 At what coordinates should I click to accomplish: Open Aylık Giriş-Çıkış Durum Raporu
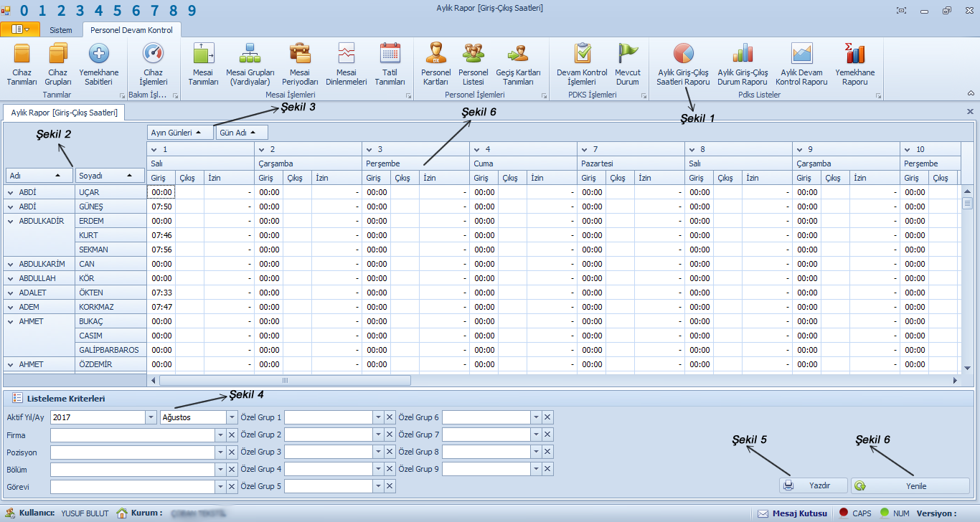click(x=743, y=64)
